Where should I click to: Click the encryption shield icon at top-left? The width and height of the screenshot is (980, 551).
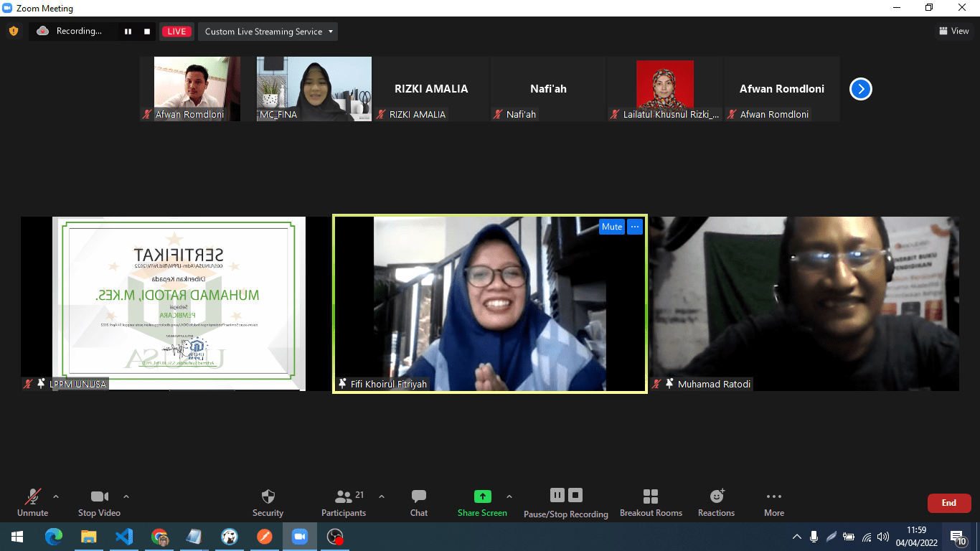[x=14, y=31]
